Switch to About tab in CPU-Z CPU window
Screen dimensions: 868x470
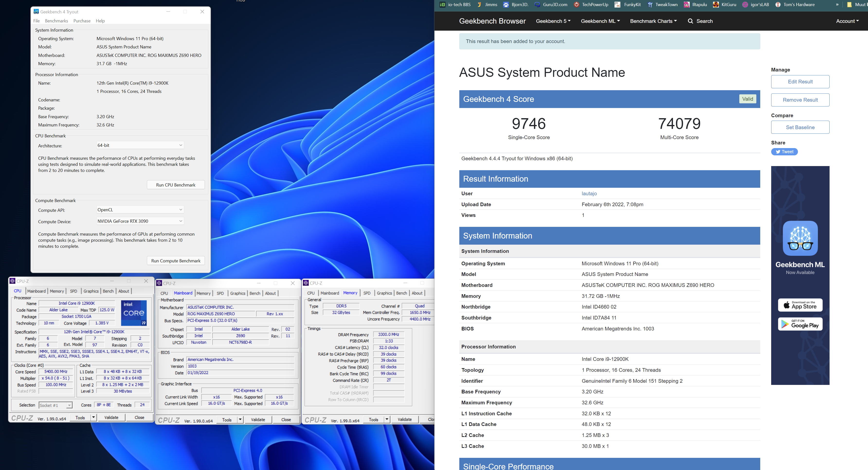[x=124, y=291]
